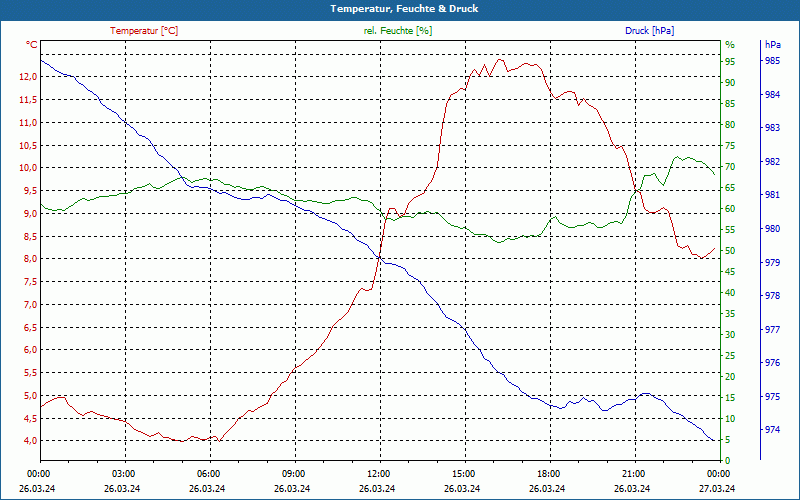Click the blue '984' pressure axis value
The width and height of the screenshot is (800, 500).
[772, 94]
